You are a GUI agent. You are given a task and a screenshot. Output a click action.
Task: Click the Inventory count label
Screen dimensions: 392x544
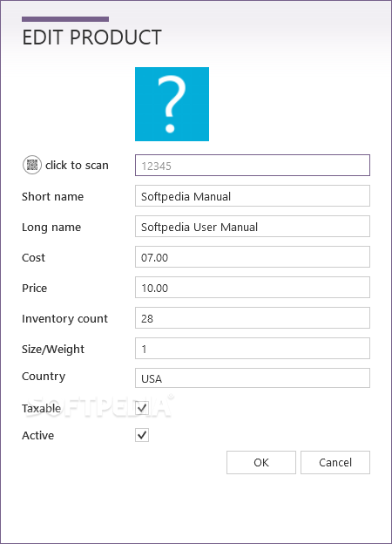pos(64,318)
